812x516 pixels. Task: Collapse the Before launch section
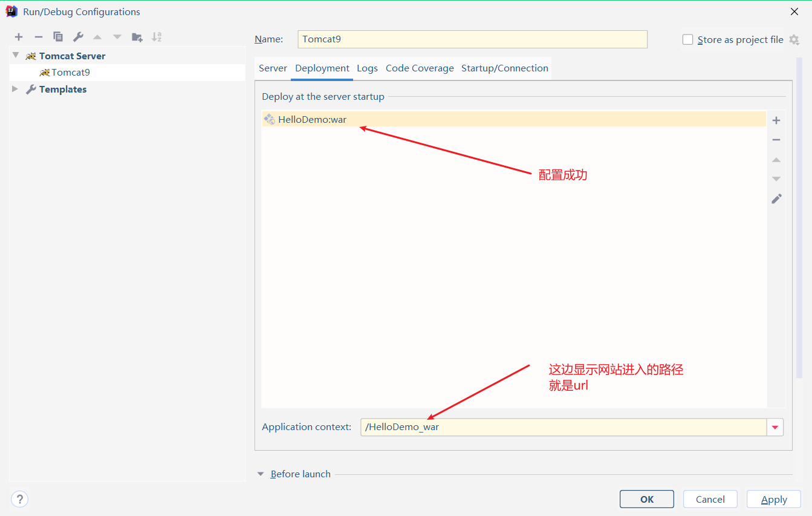coord(261,474)
